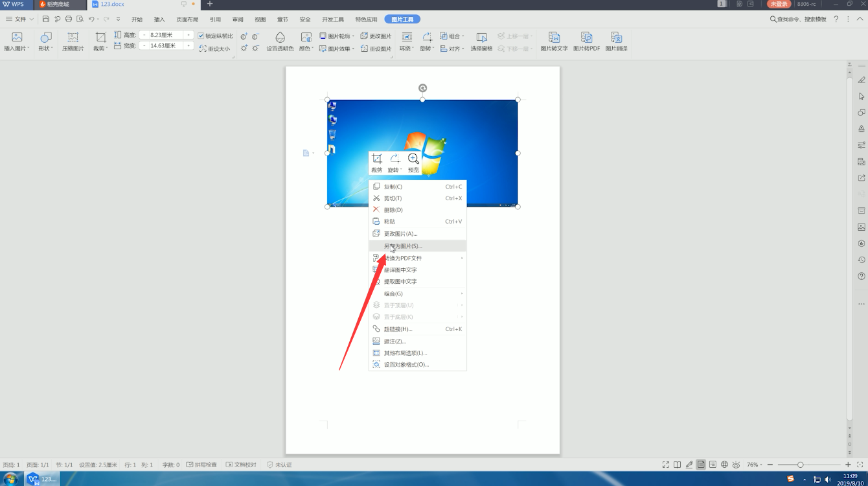Click the eye protection mode icon in status bar
868x486 pixels.
[x=736, y=465]
